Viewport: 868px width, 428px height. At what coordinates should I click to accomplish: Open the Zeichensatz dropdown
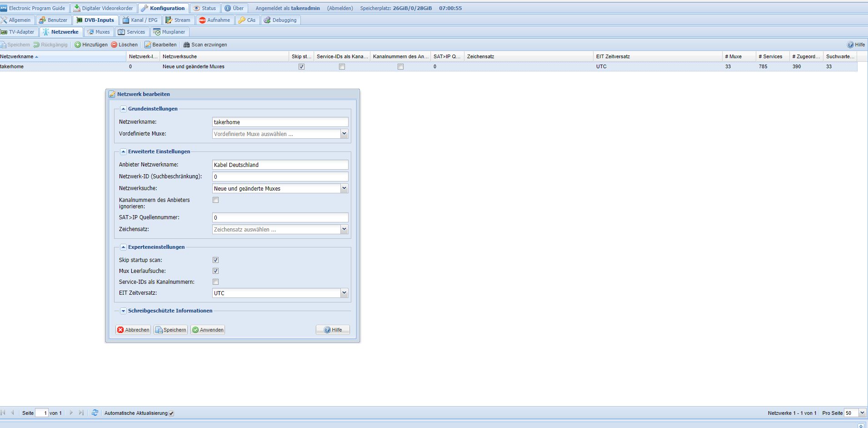point(344,229)
